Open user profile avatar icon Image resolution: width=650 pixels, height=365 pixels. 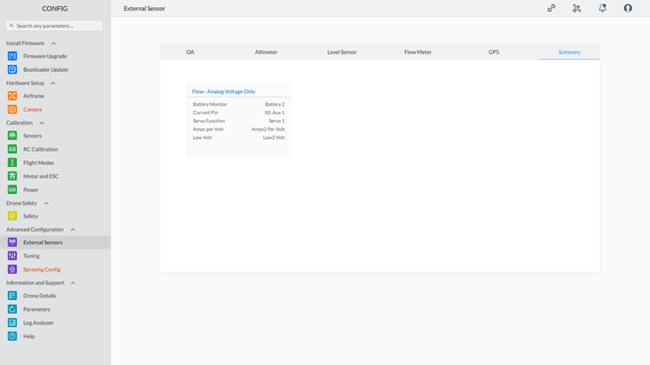628,8
